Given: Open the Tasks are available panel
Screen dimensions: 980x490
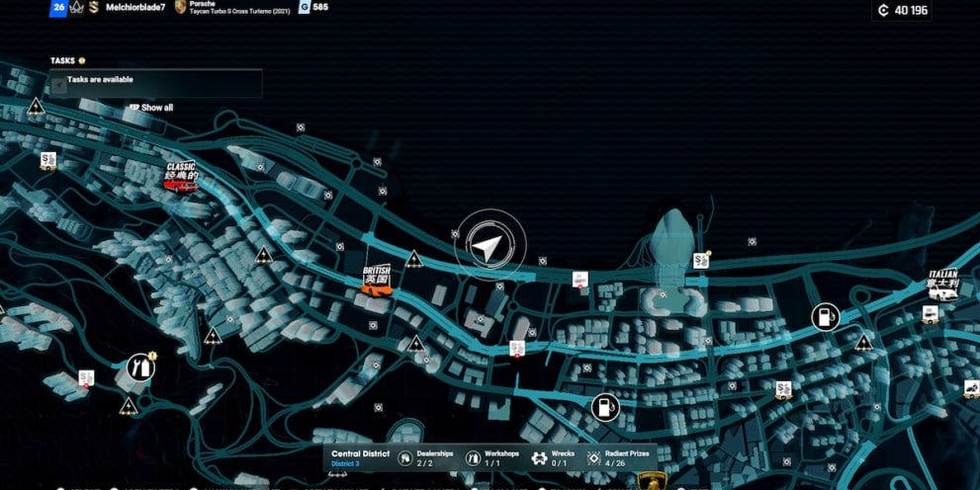Looking at the screenshot, I should [x=156, y=83].
